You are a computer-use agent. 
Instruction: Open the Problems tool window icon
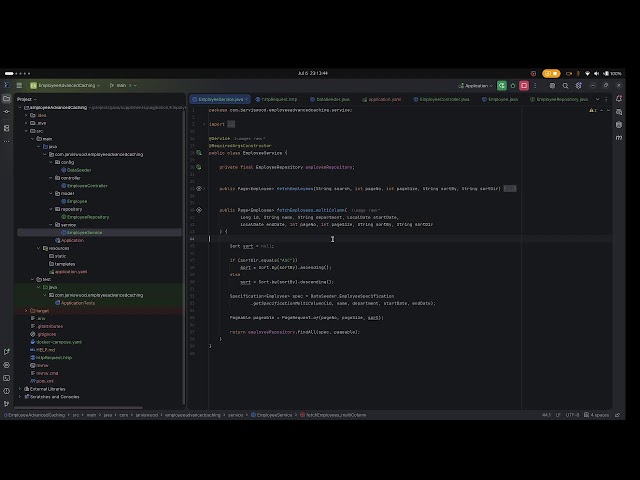7,391
